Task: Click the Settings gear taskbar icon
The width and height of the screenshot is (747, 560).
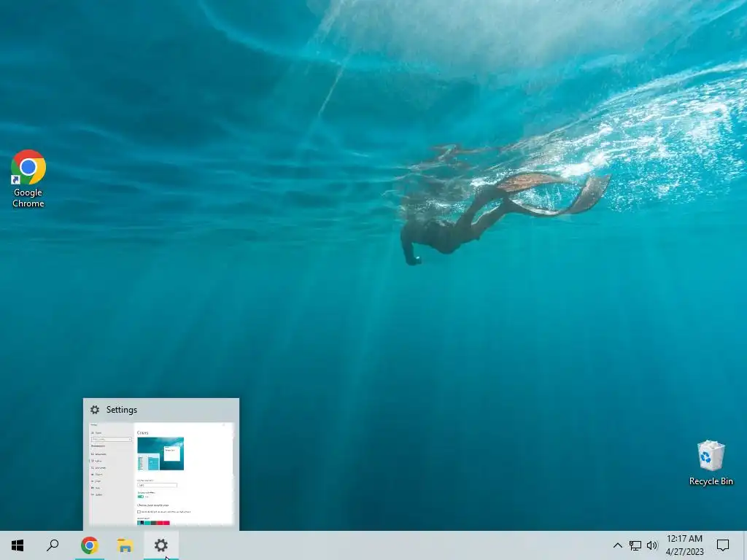Action: pos(161,545)
